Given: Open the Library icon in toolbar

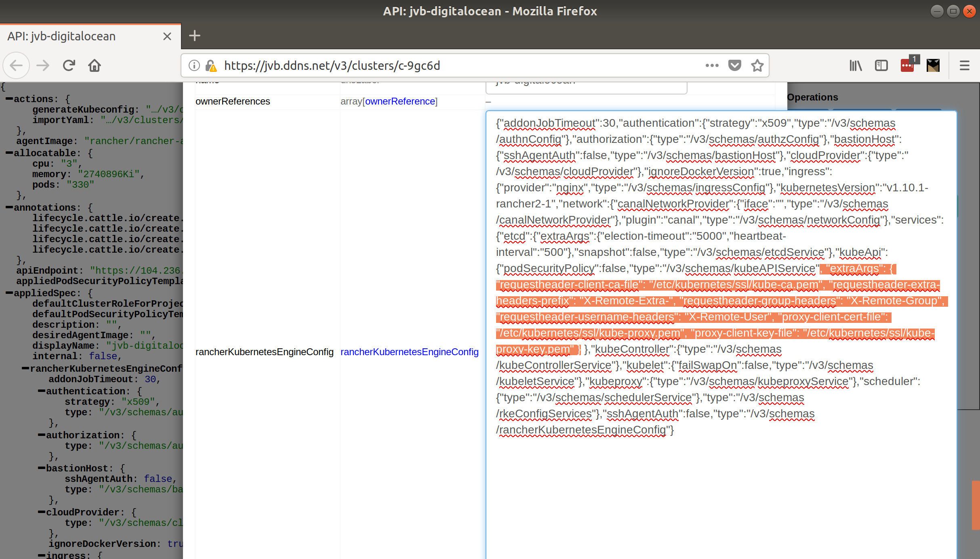Looking at the screenshot, I should coord(856,65).
